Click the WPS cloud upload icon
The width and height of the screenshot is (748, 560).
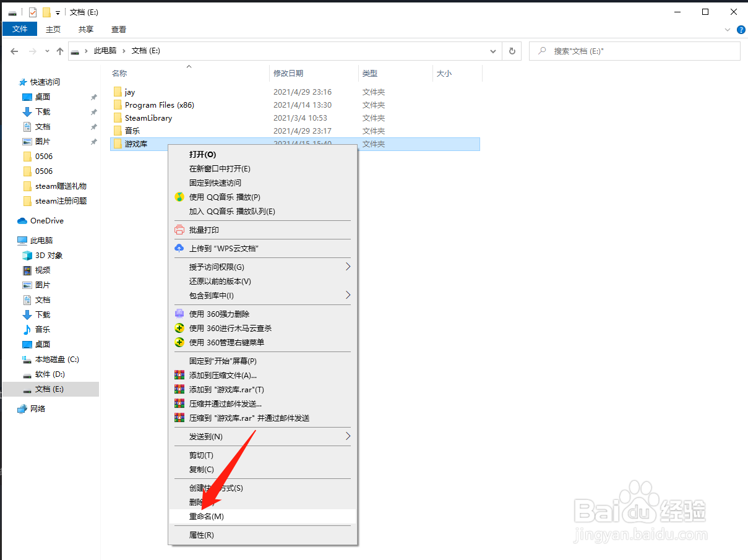(x=179, y=248)
